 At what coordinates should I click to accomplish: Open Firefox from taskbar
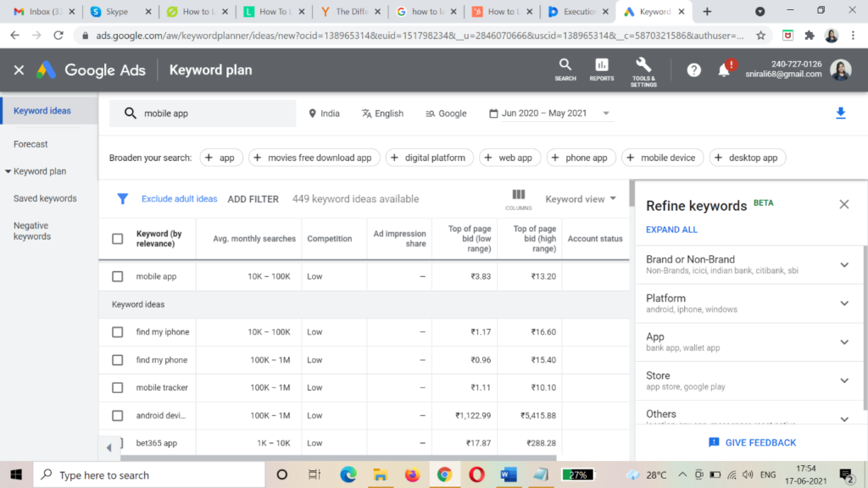click(413, 474)
